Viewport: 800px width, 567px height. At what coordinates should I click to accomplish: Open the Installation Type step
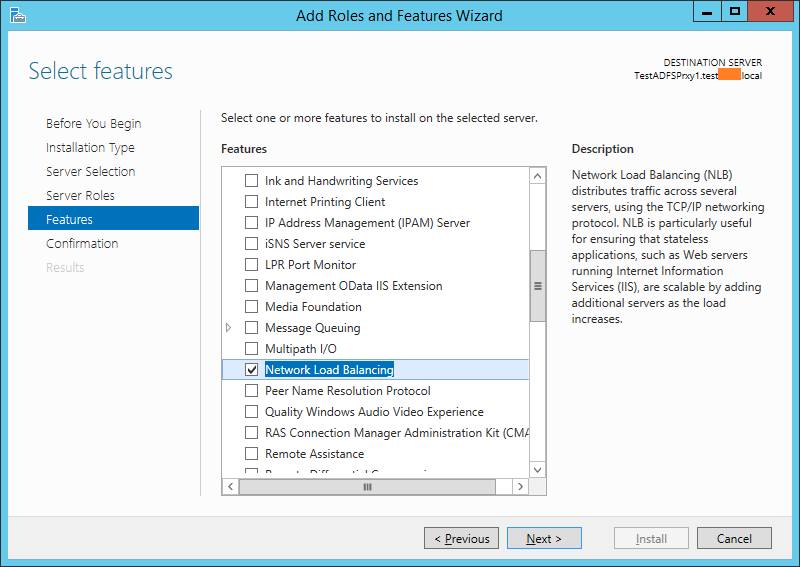pos(90,148)
